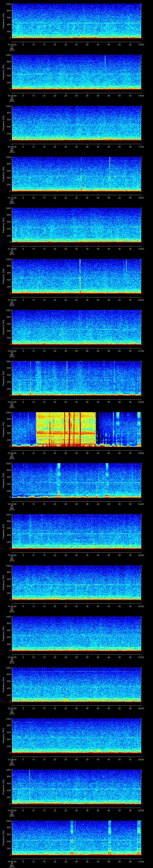This screenshot has height=868, width=153.
Task: Click the 15:23:00 start time label
Action: 12,504
